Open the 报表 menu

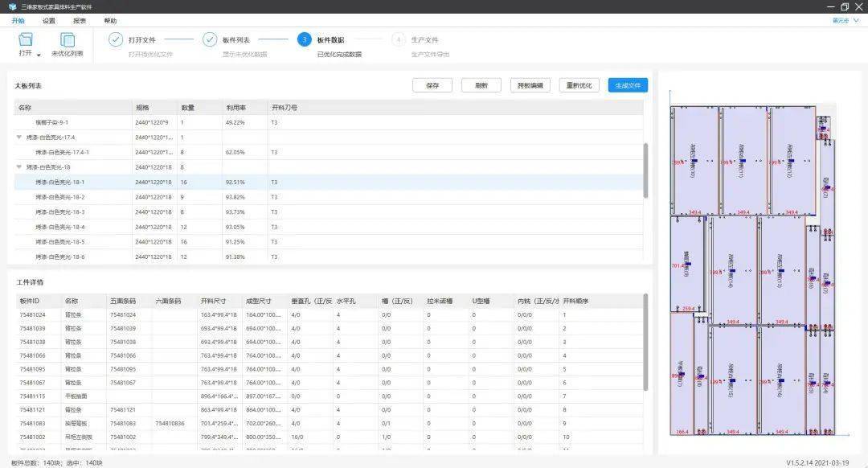tap(80, 20)
